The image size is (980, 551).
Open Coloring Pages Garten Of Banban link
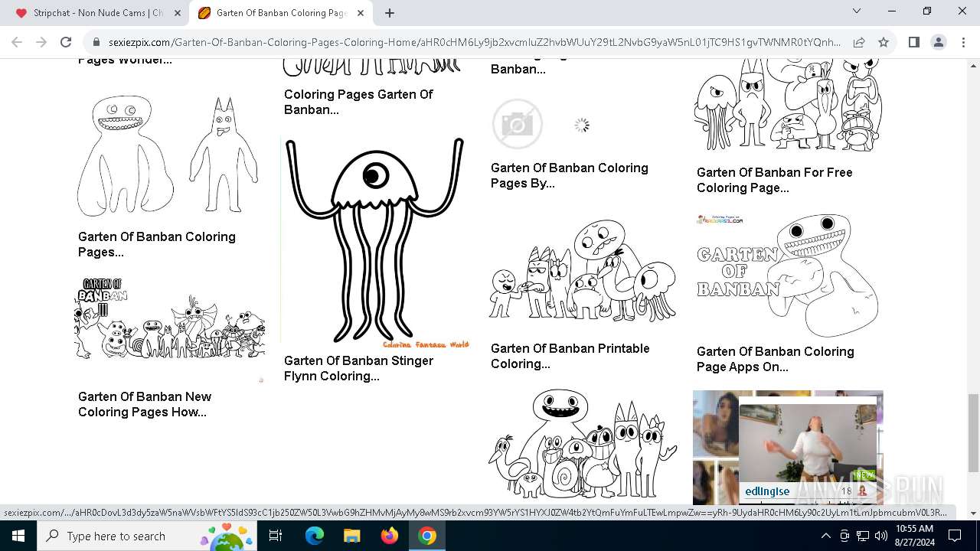(x=358, y=102)
